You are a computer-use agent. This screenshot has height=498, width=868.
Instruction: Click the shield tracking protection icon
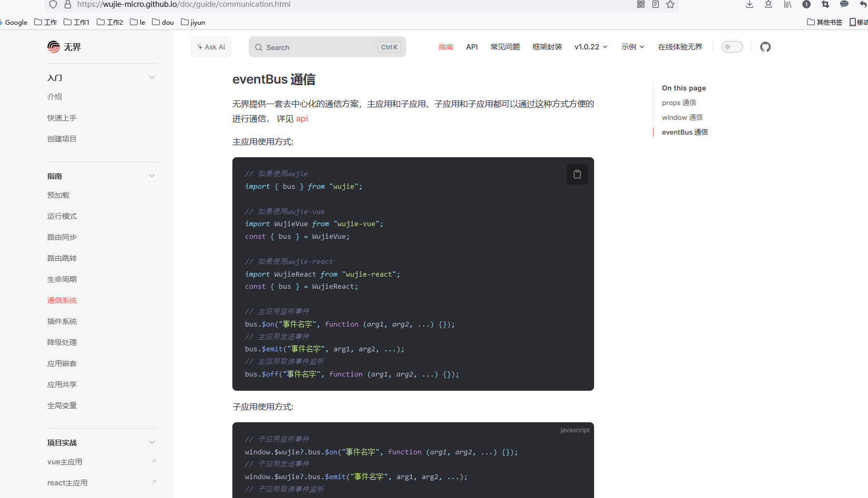[x=53, y=4]
